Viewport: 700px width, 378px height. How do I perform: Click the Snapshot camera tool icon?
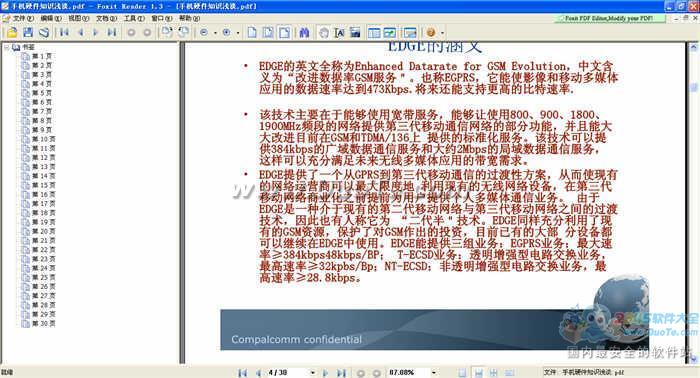click(355, 33)
